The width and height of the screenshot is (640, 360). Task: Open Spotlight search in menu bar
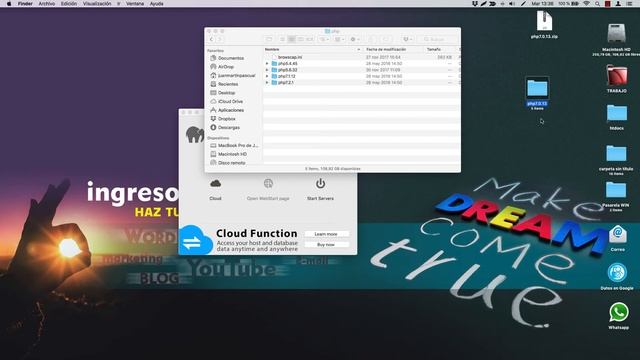[x=597, y=4]
